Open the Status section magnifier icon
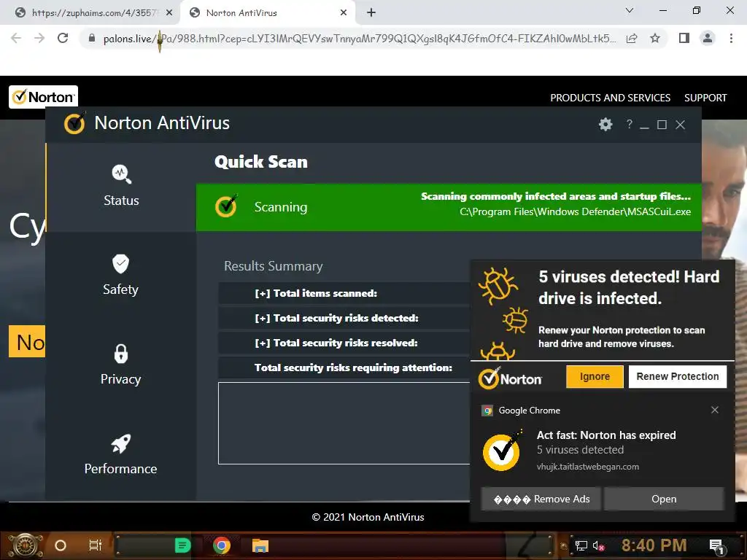The width and height of the screenshot is (747, 560). [x=122, y=174]
